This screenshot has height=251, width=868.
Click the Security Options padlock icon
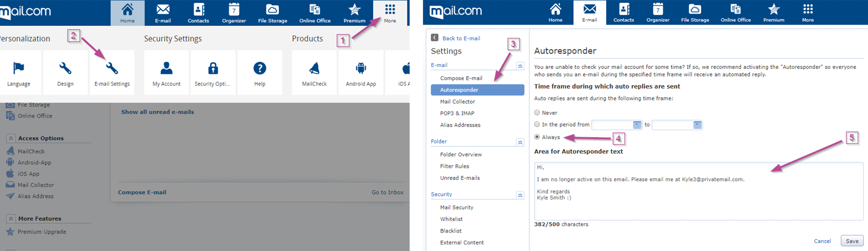tap(213, 68)
